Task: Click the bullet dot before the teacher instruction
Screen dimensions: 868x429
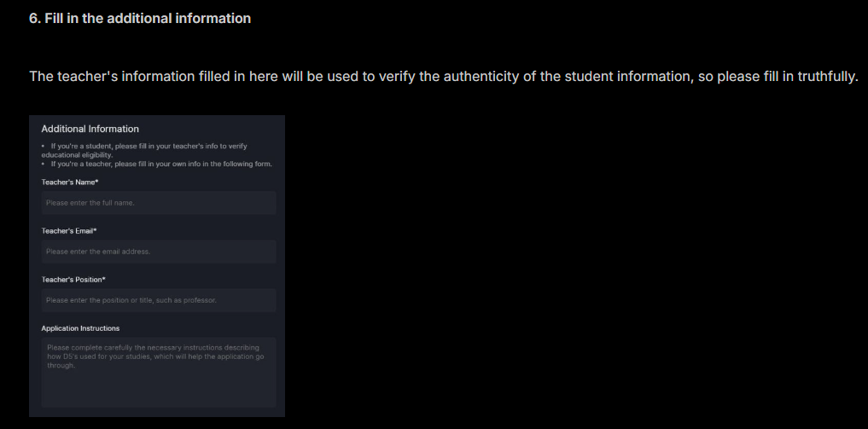Action: [43, 164]
